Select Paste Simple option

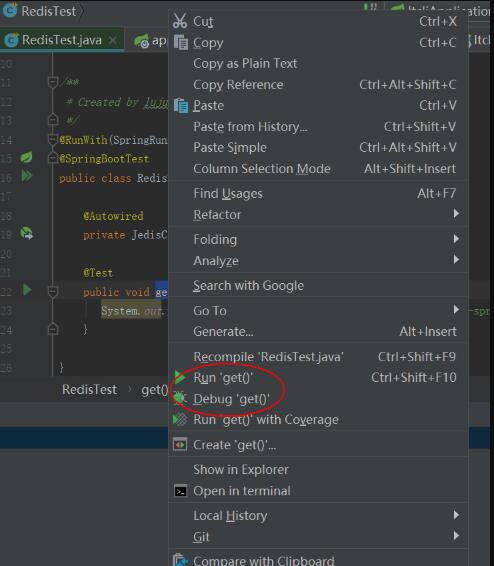(318, 147)
